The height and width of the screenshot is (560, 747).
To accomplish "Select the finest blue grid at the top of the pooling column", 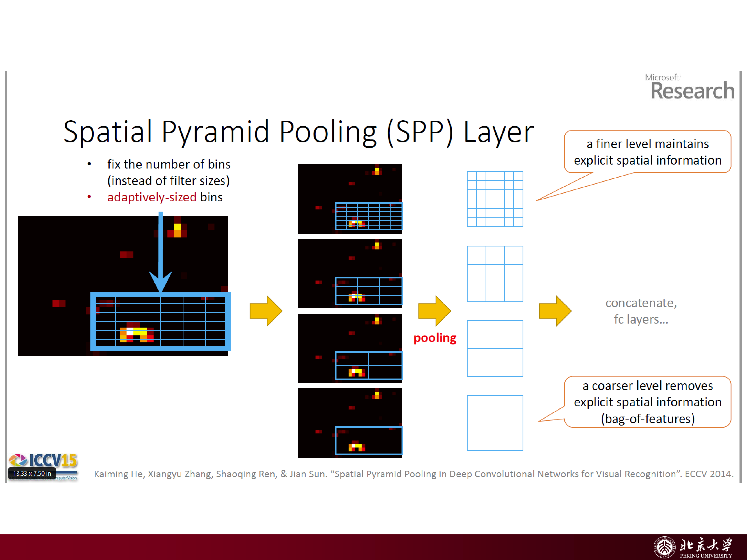I will 495,199.
